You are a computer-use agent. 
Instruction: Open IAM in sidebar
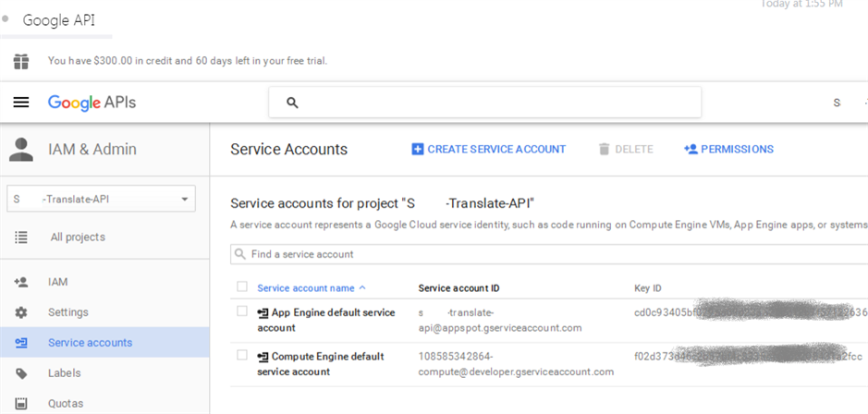(57, 282)
